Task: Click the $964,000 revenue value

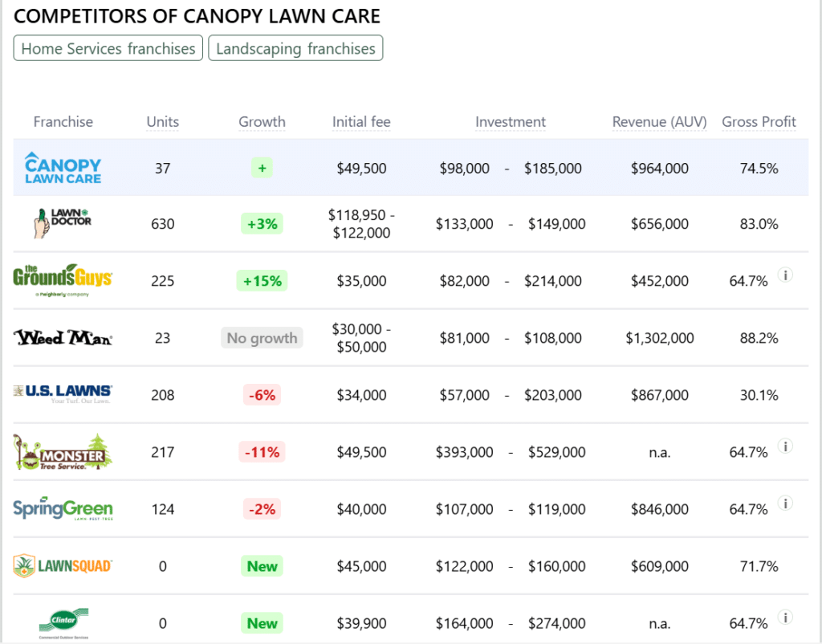Action: [x=660, y=169]
